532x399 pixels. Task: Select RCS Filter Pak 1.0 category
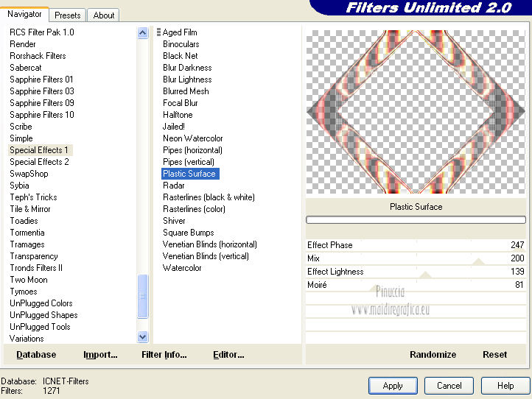point(42,32)
